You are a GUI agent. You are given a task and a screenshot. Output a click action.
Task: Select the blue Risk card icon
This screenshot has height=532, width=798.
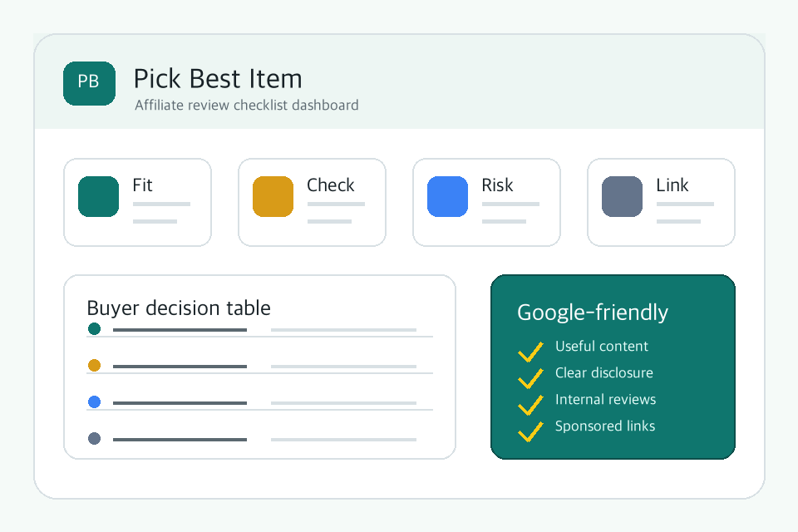pyautogui.click(x=447, y=196)
